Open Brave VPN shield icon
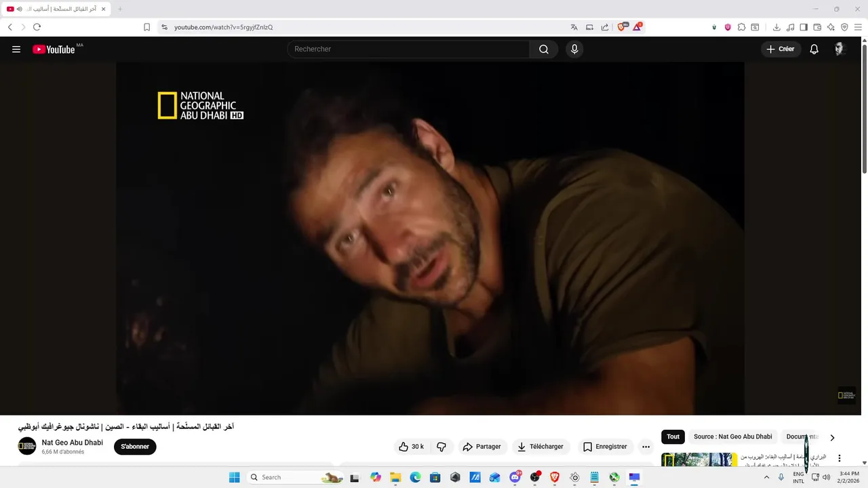Image resolution: width=868 pixels, height=488 pixels. [x=844, y=27]
